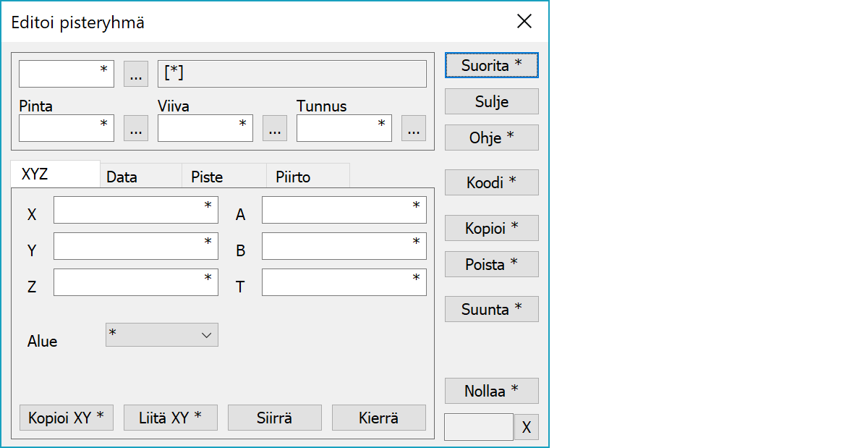The image size is (868, 448).
Task: Click the Kierrä button
Action: [378, 418]
